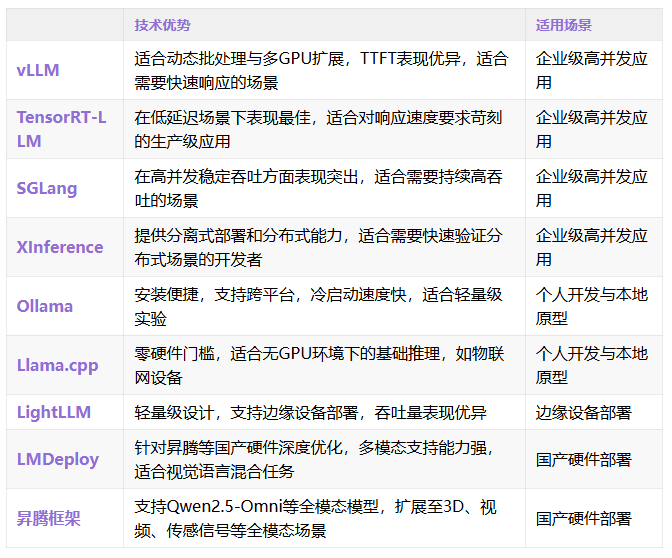The width and height of the screenshot is (672, 558).
Task: Select the LightLLM row label
Action: coord(54,412)
